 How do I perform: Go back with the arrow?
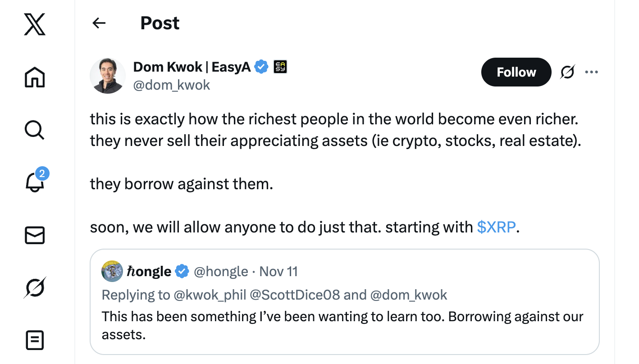[x=99, y=23]
